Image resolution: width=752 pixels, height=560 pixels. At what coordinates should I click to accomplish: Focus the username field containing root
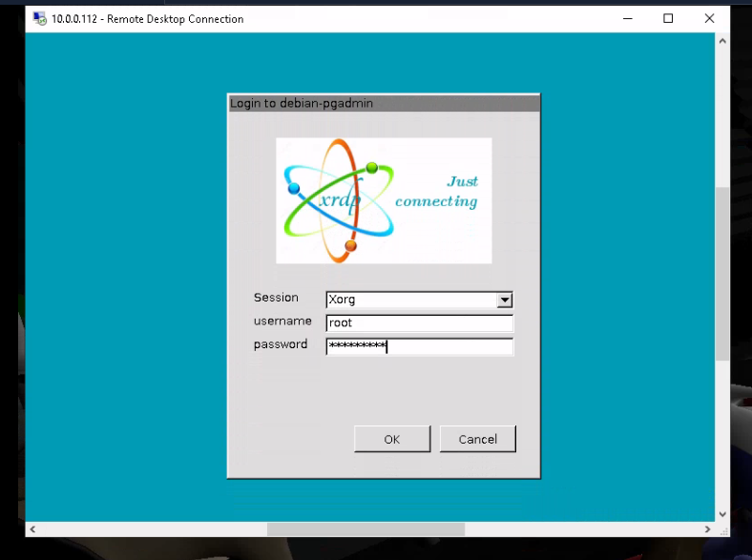click(x=419, y=323)
